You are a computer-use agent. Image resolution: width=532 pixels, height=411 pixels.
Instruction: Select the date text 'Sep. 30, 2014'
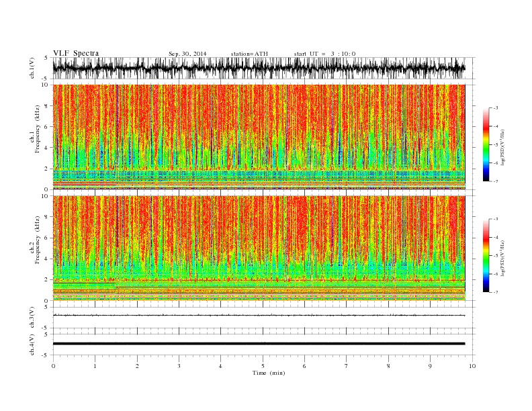tap(187, 54)
